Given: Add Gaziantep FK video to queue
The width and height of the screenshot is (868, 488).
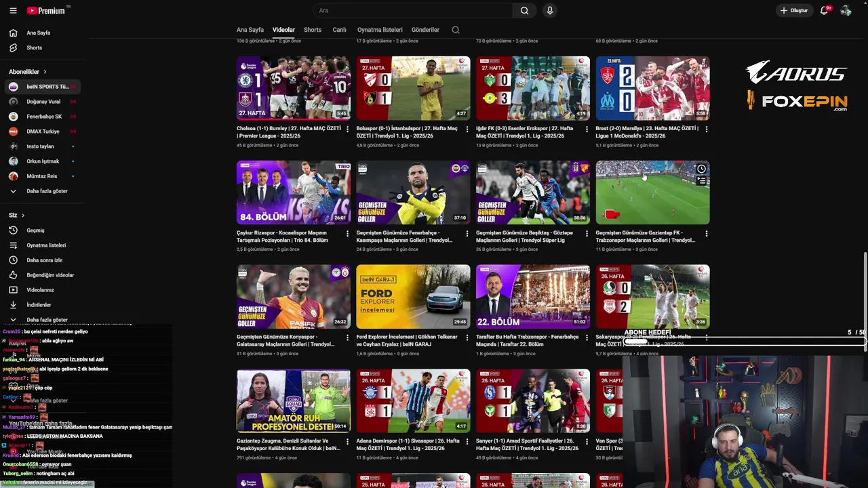Looking at the screenshot, I should [x=701, y=181].
